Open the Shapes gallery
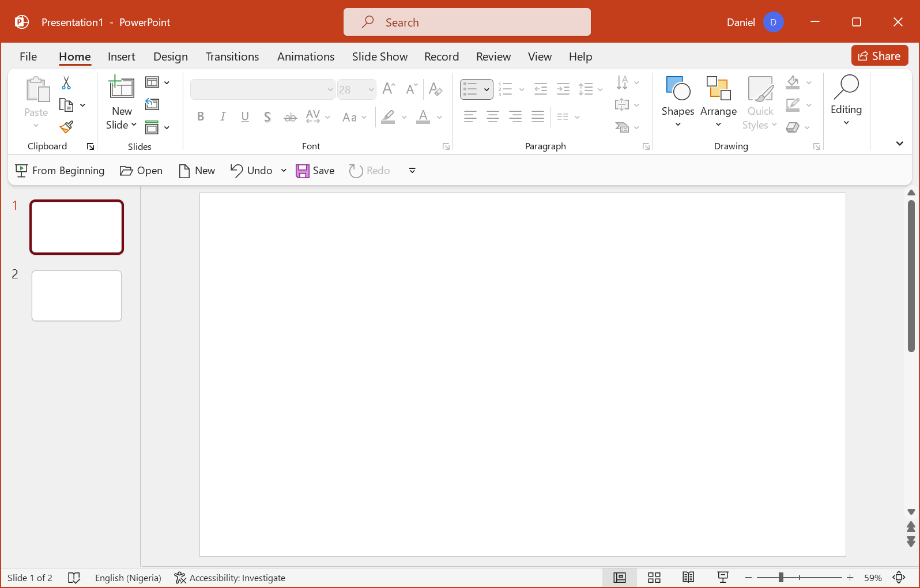This screenshot has height=588, width=920. [x=677, y=103]
